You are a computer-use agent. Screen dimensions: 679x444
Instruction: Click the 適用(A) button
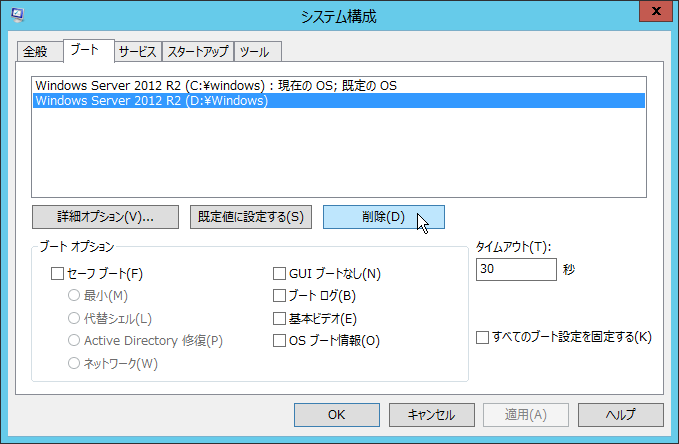(x=526, y=415)
